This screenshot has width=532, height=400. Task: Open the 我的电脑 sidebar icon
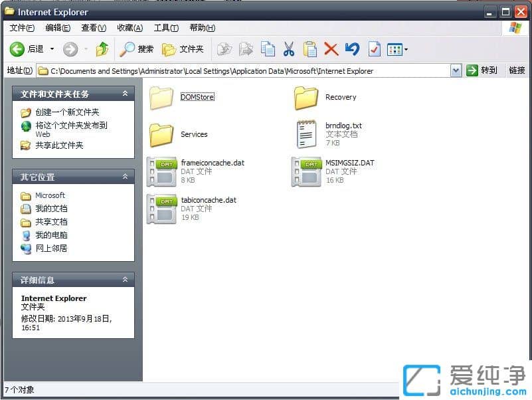coord(40,235)
